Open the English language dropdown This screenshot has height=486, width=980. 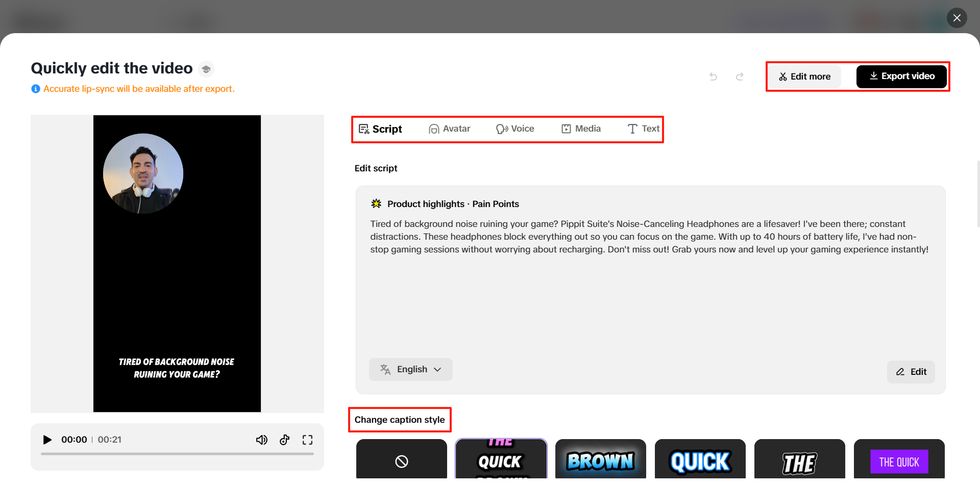tap(410, 369)
